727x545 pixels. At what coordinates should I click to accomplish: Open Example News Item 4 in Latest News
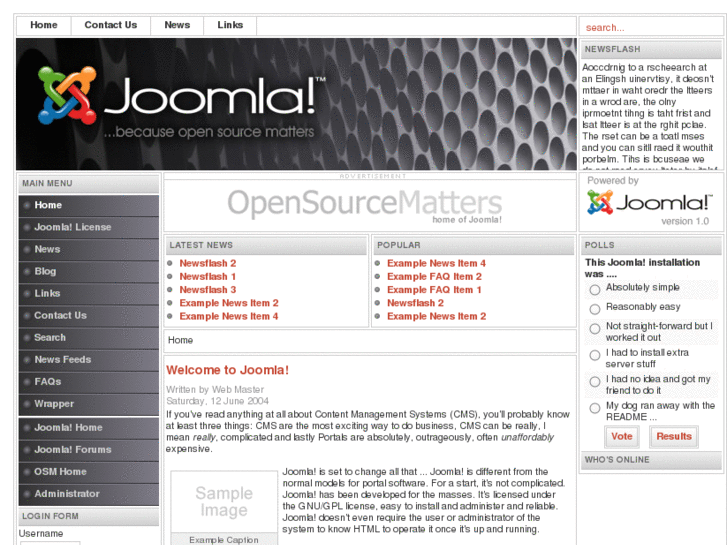[x=229, y=316]
